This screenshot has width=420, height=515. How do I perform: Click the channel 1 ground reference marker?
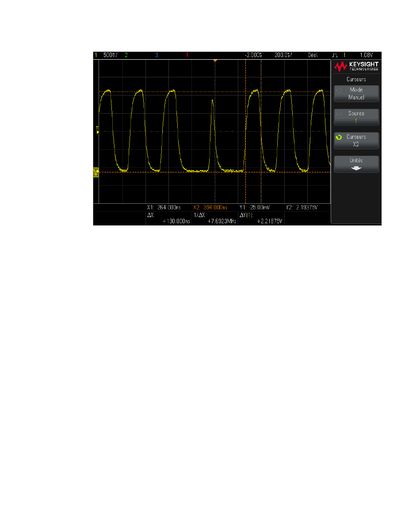click(96, 172)
